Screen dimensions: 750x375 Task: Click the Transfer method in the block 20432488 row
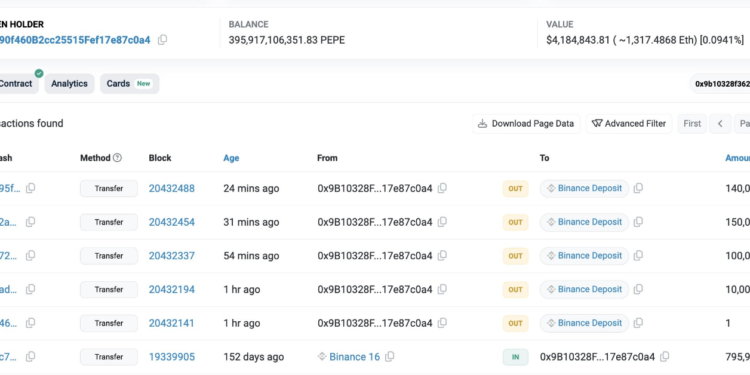pos(109,188)
